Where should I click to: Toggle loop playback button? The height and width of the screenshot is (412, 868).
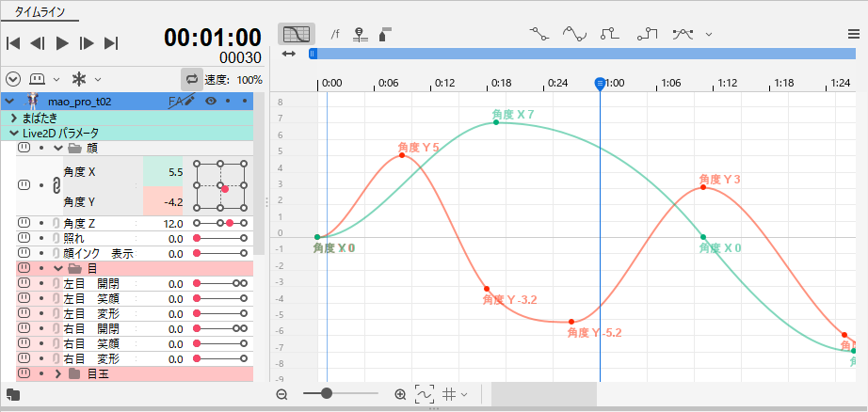[x=191, y=79]
